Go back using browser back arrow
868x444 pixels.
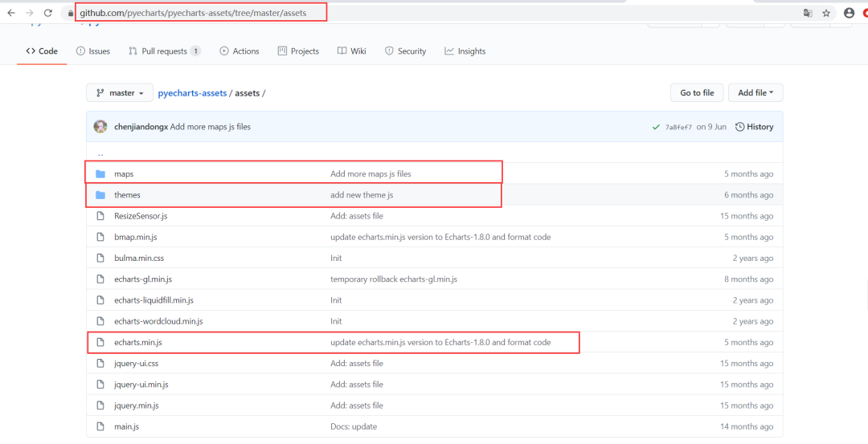[11, 13]
